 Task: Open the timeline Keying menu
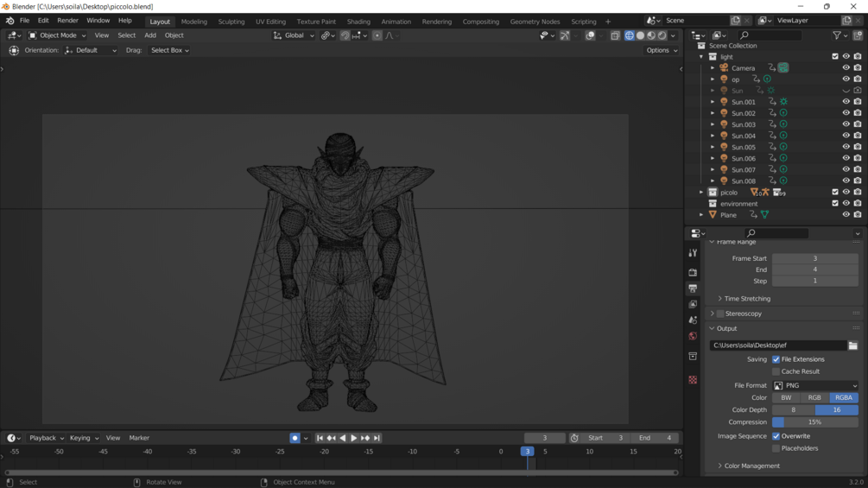pyautogui.click(x=84, y=438)
